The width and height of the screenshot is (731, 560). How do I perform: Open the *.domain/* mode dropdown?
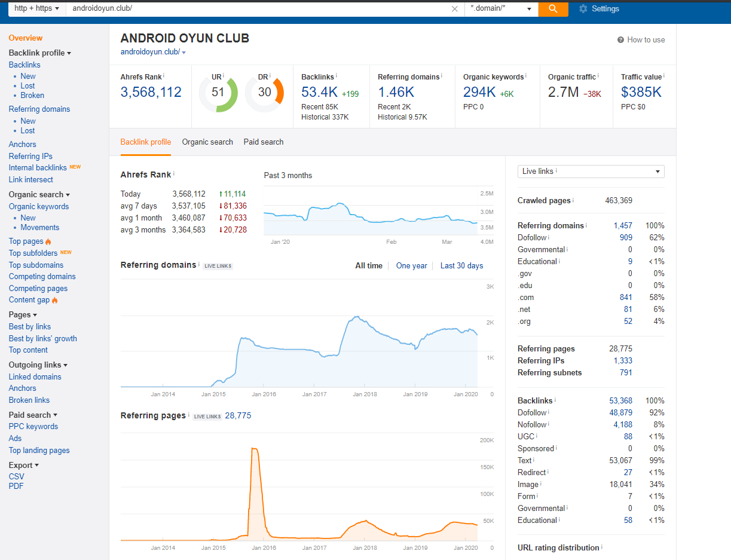coord(501,9)
